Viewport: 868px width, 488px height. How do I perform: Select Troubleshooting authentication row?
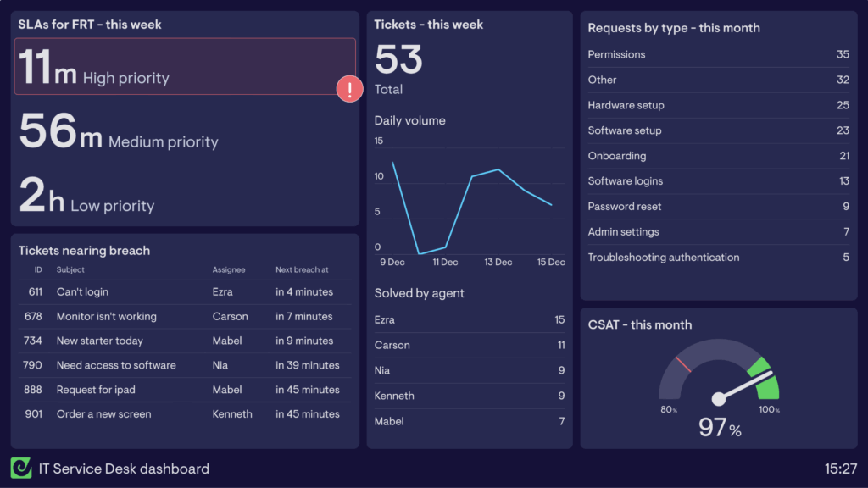point(718,258)
